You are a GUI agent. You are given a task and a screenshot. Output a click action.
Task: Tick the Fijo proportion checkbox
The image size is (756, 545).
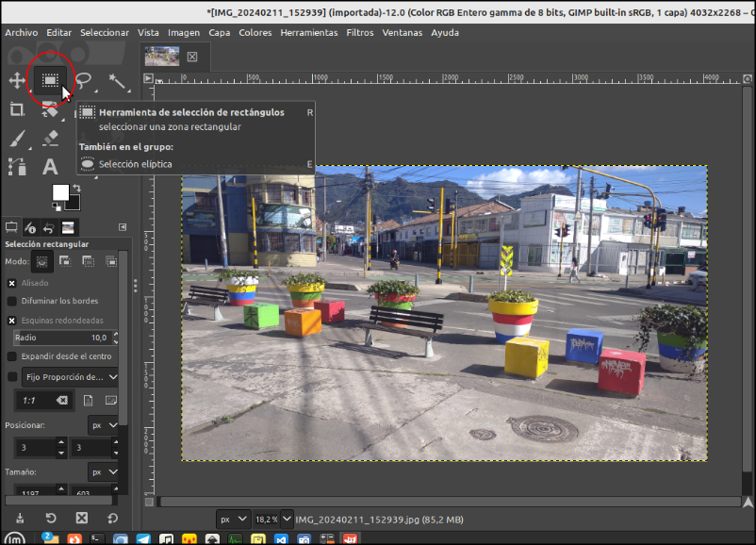pyautogui.click(x=12, y=377)
